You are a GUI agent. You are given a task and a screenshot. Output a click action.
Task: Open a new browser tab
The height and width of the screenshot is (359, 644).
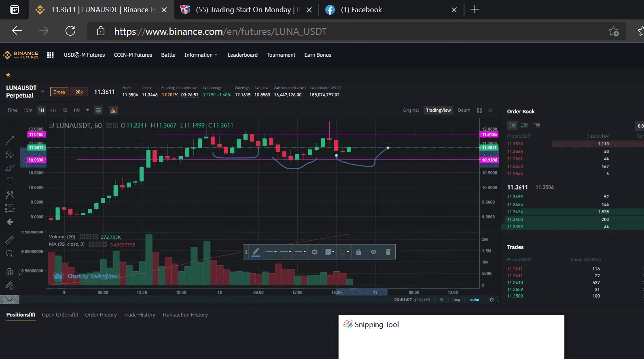tap(475, 10)
